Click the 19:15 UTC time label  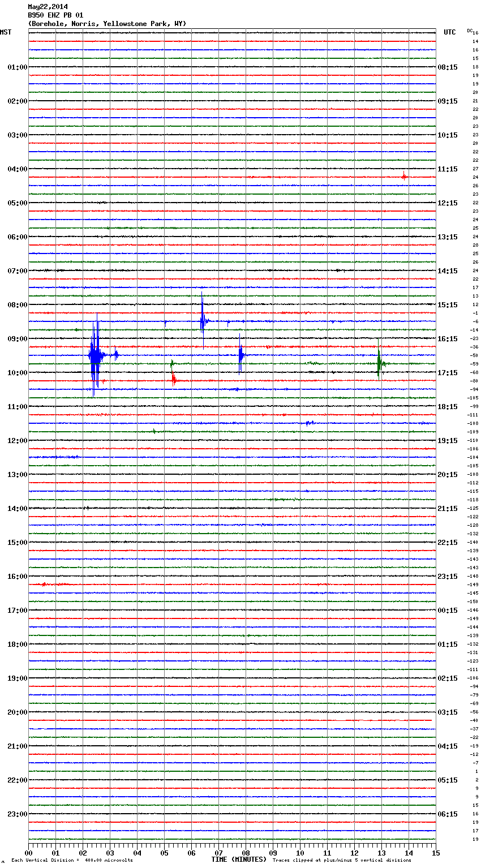point(448,440)
